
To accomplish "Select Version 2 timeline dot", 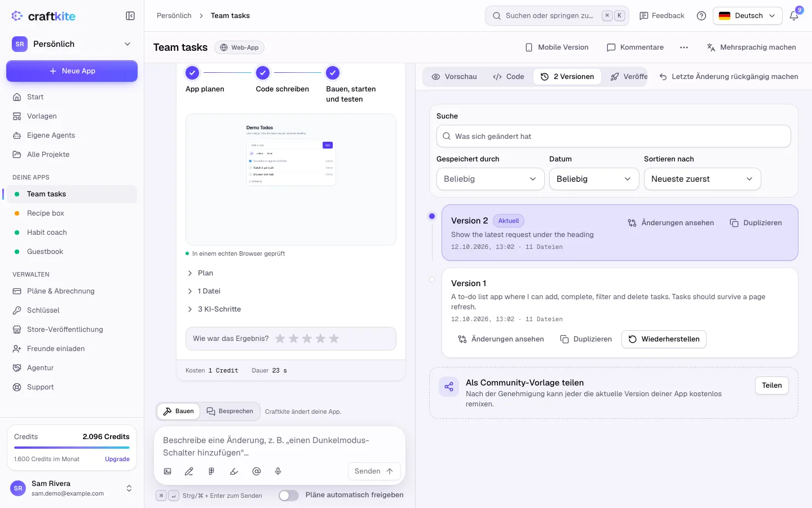I will (432, 216).
